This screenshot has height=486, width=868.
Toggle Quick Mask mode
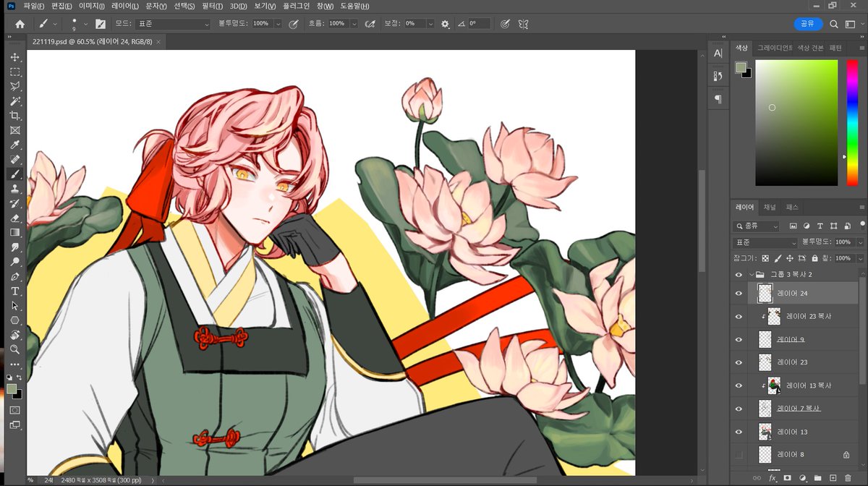pos(14,410)
